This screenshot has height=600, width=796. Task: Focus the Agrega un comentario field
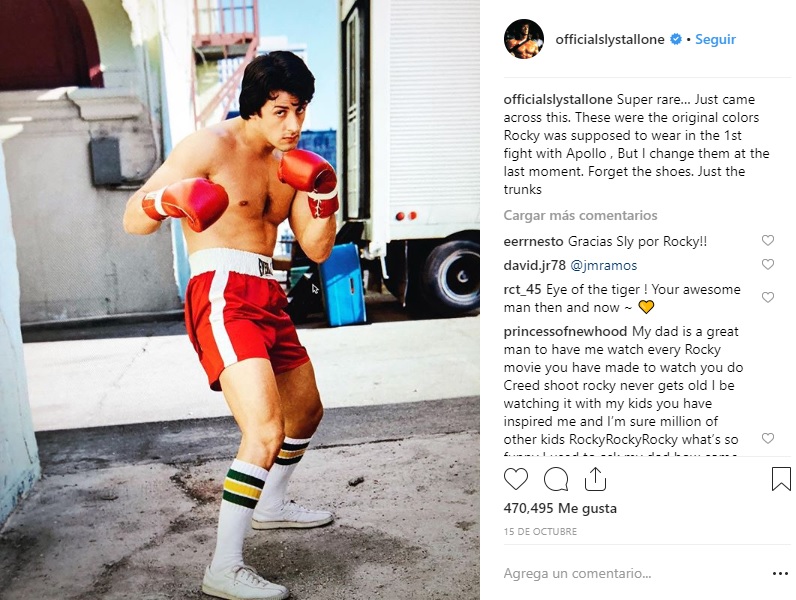pyautogui.click(x=635, y=574)
